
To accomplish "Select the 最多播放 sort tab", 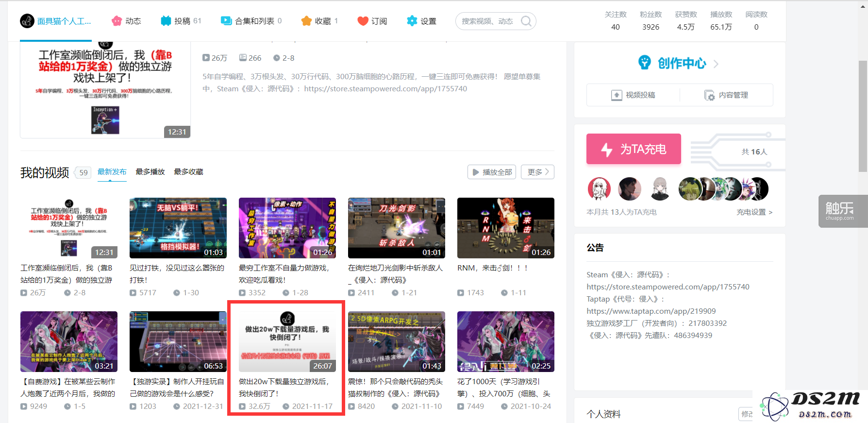I will (150, 172).
